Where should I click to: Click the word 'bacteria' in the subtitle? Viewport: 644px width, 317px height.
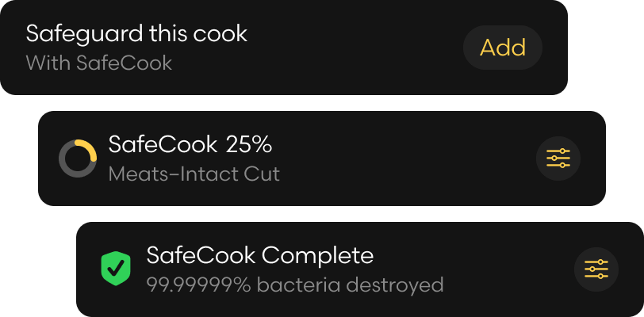click(298, 285)
